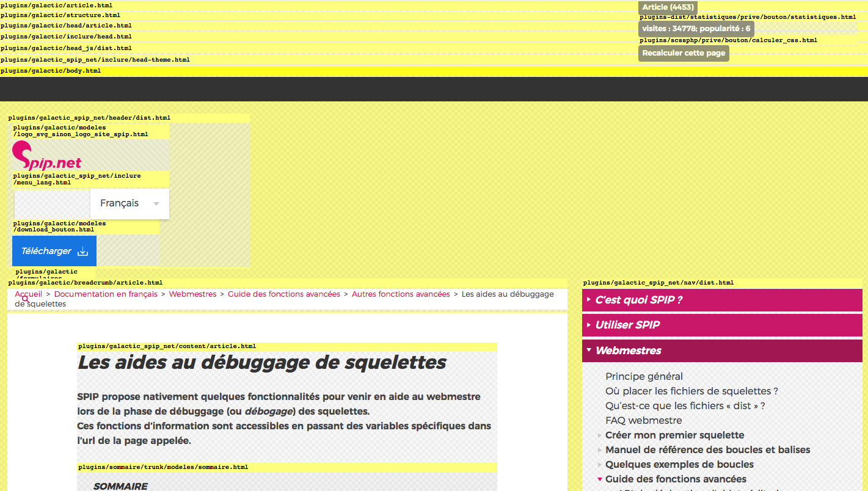The width and height of the screenshot is (868, 491).
Task: Click the "Article (4453)" admin button
Action: click(668, 7)
